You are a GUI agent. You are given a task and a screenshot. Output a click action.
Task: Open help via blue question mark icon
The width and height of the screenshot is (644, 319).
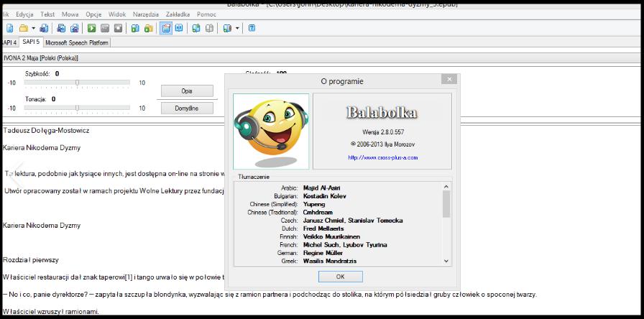point(252,28)
